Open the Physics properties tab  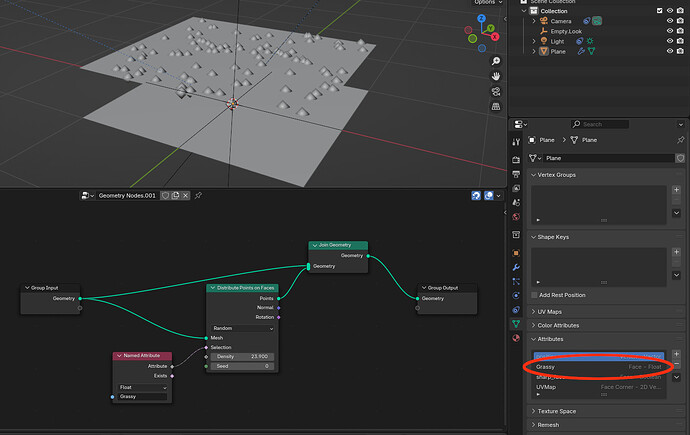[x=516, y=296]
